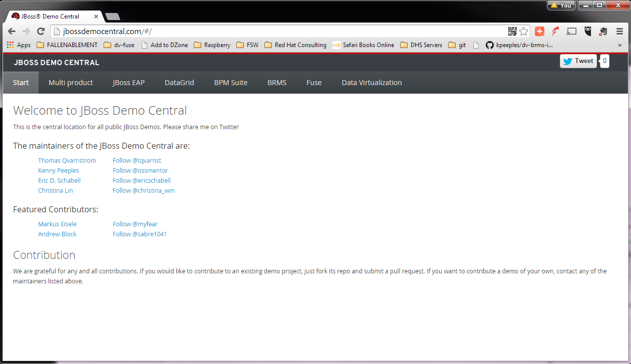Open Christina Lin's link

pos(56,191)
